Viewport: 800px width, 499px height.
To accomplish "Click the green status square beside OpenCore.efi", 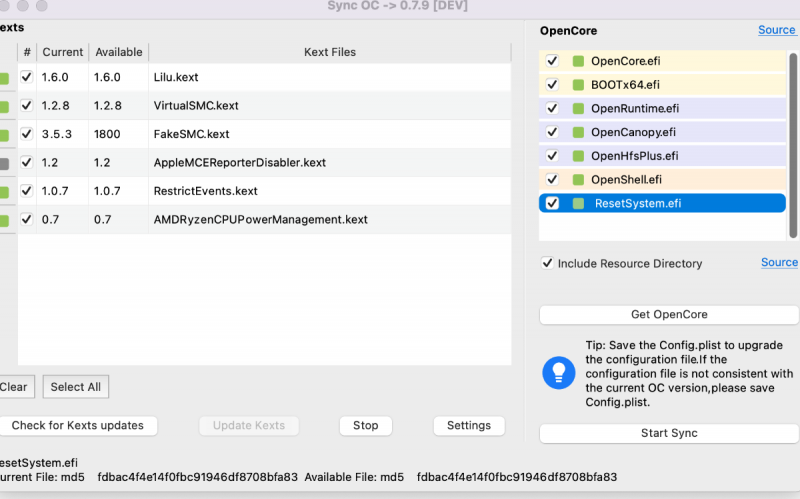I will (578, 61).
